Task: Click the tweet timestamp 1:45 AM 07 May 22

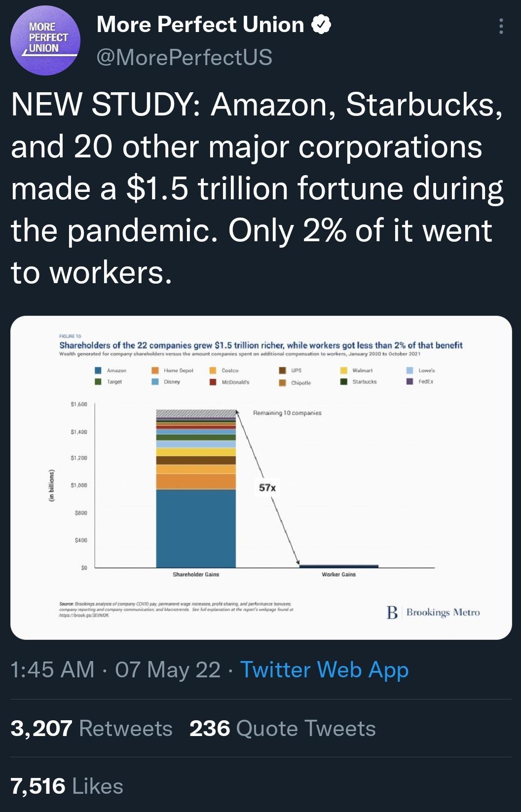Action: (x=113, y=670)
